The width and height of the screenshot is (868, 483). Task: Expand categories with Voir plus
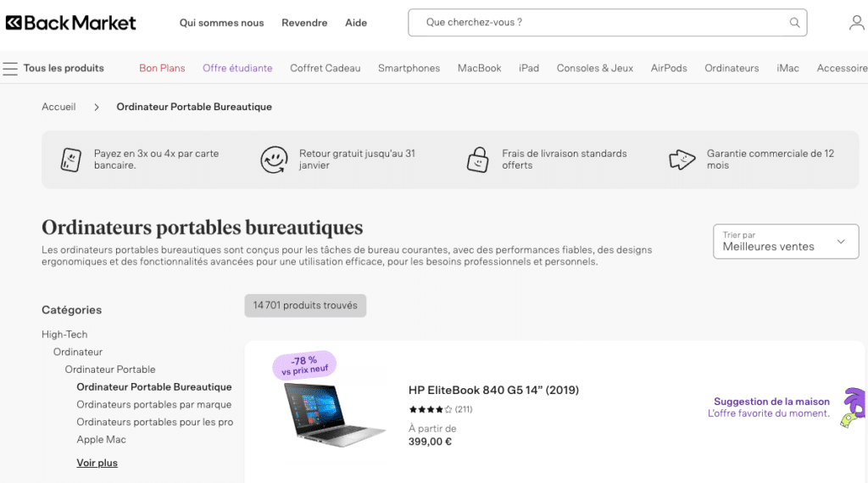point(97,463)
